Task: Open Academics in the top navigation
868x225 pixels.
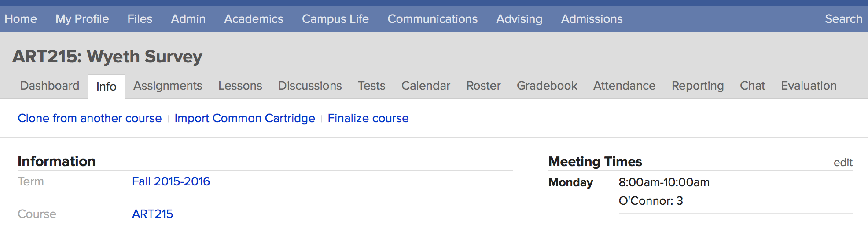Action: pyautogui.click(x=254, y=19)
